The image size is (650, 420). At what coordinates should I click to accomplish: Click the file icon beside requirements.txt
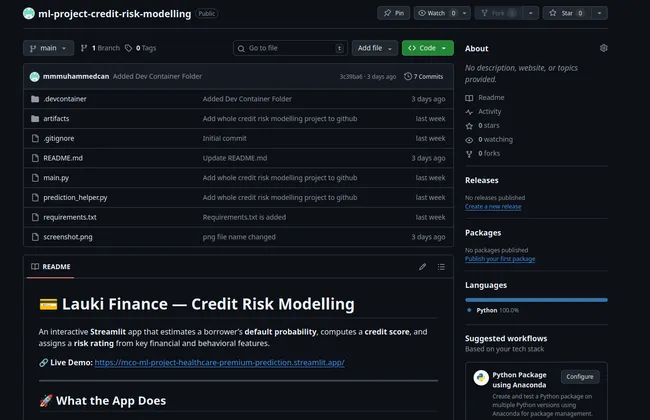pyautogui.click(x=35, y=217)
